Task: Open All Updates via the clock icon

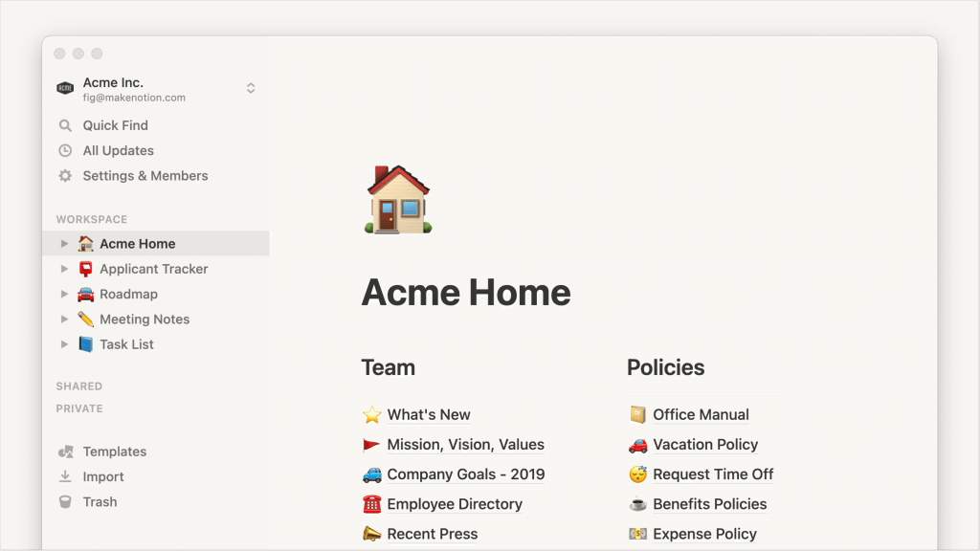Action: tap(65, 150)
